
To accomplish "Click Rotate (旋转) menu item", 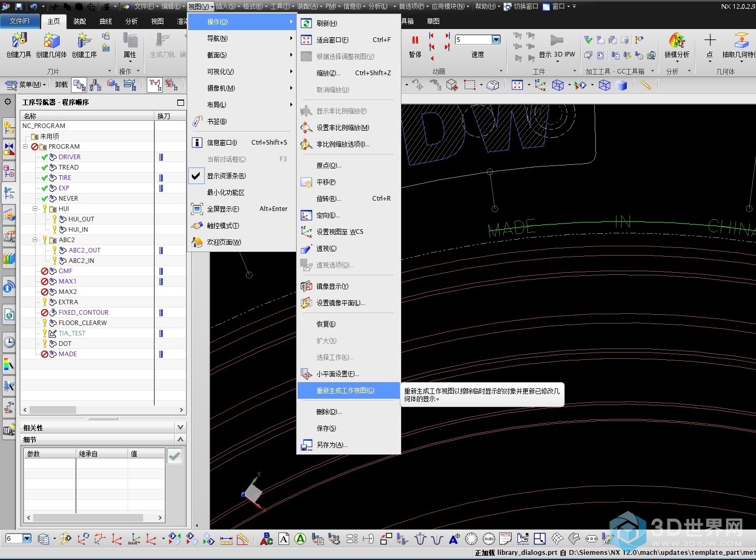I will (349, 199).
